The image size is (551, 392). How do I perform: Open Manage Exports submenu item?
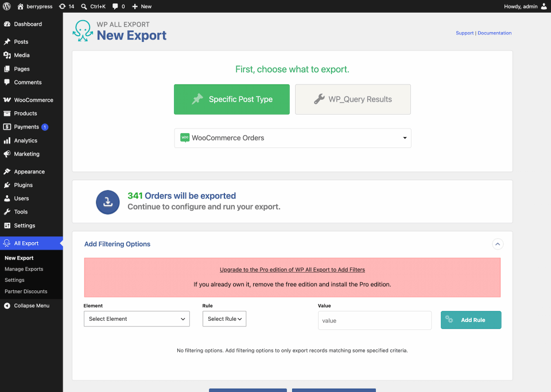click(24, 269)
